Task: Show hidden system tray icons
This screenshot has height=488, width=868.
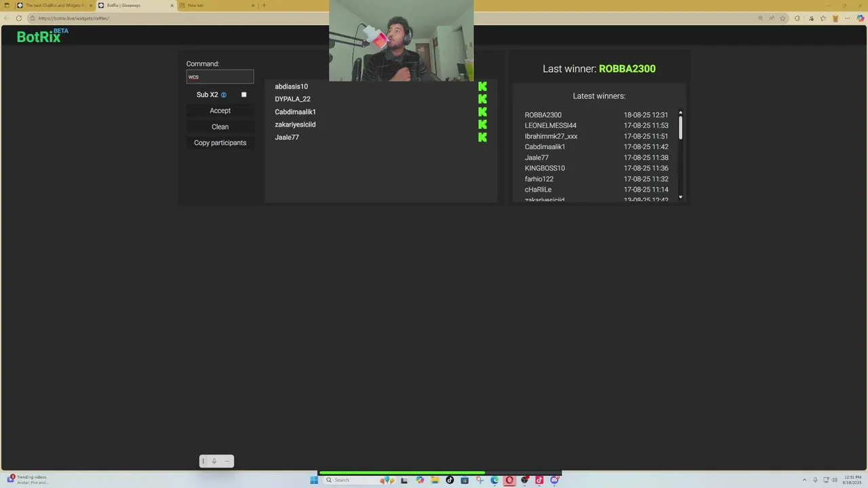Action: (804, 480)
